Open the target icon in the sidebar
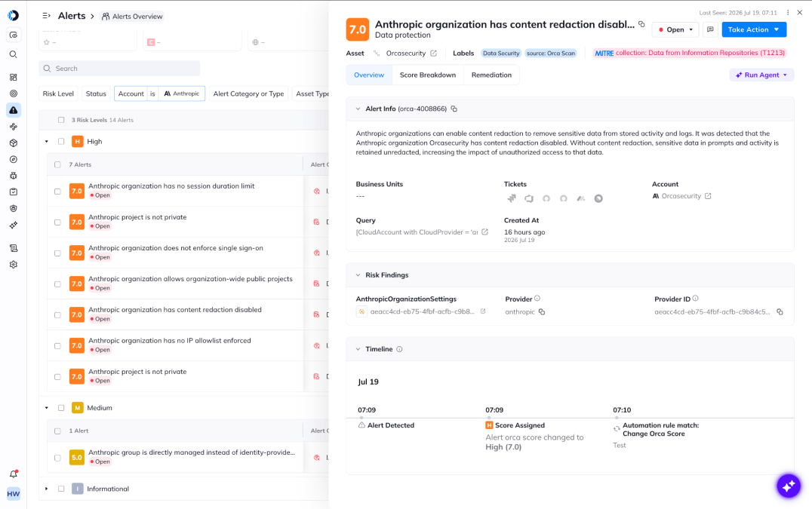This screenshot has height=509, width=812. 14,94
